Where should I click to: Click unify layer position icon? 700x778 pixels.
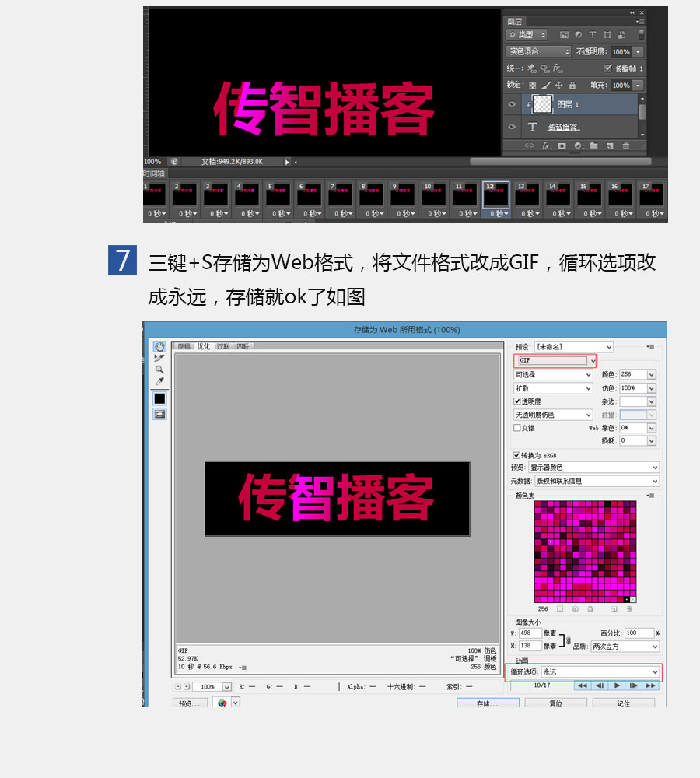pyautogui.click(x=532, y=68)
